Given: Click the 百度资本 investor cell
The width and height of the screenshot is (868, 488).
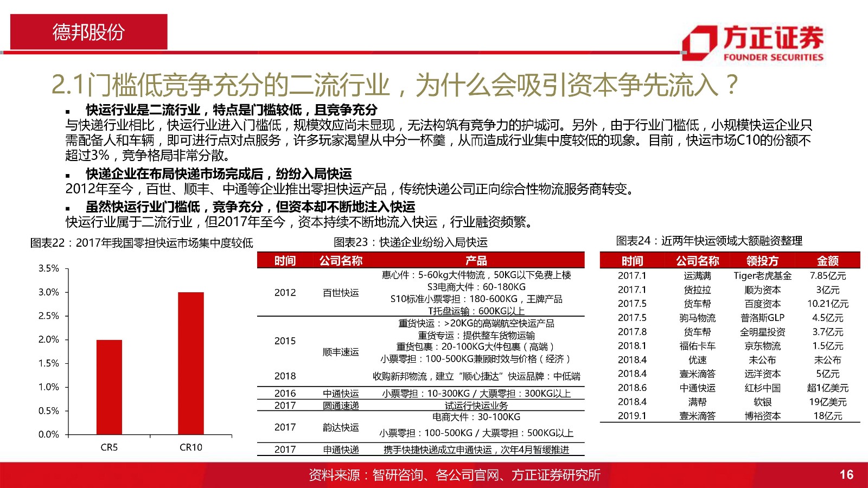Looking at the screenshot, I should [x=762, y=304].
